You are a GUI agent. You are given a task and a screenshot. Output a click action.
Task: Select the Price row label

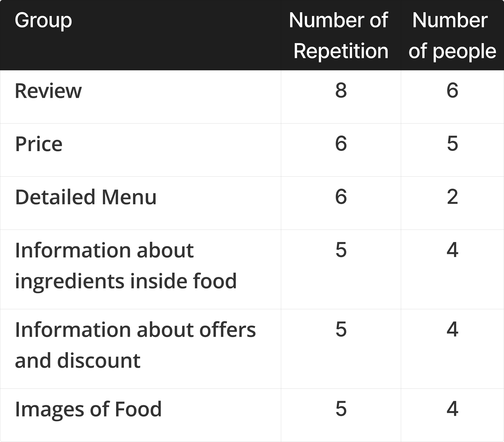point(39,144)
